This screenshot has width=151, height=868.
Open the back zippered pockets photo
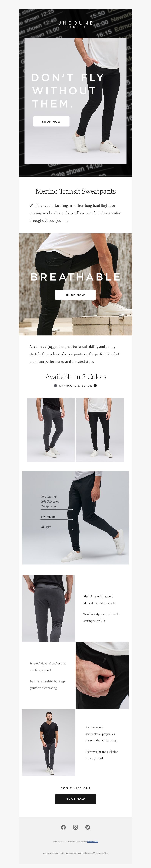coord(49,609)
